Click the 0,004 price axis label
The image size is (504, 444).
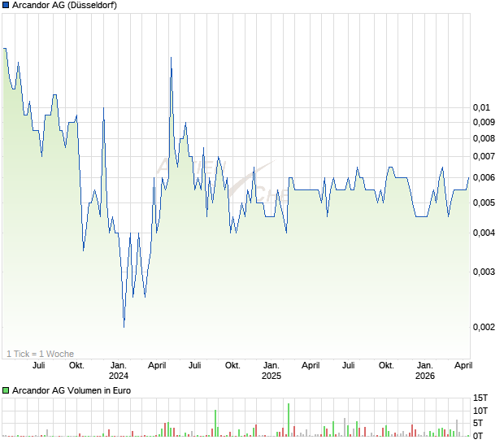click(484, 233)
